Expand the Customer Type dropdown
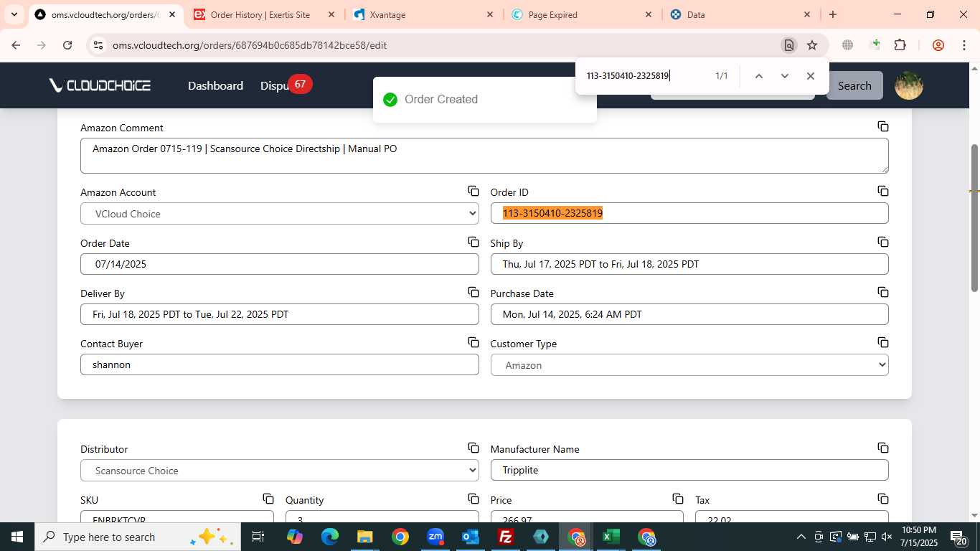This screenshot has width=980, height=551. tap(689, 364)
